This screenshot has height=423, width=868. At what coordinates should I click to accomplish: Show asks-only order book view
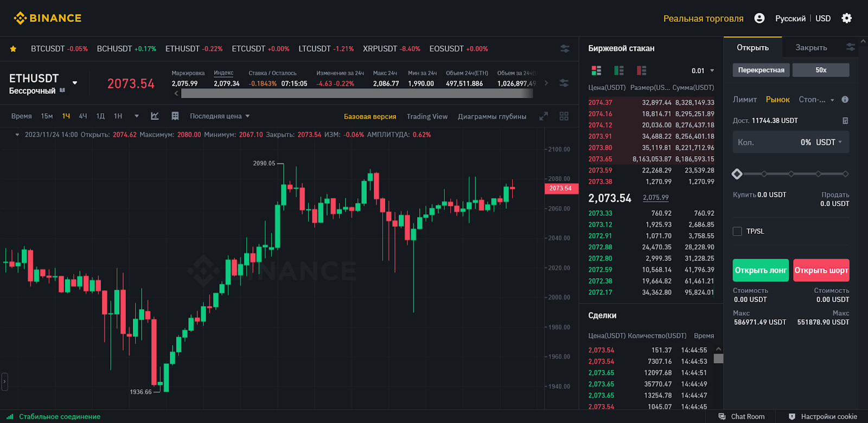[642, 70]
